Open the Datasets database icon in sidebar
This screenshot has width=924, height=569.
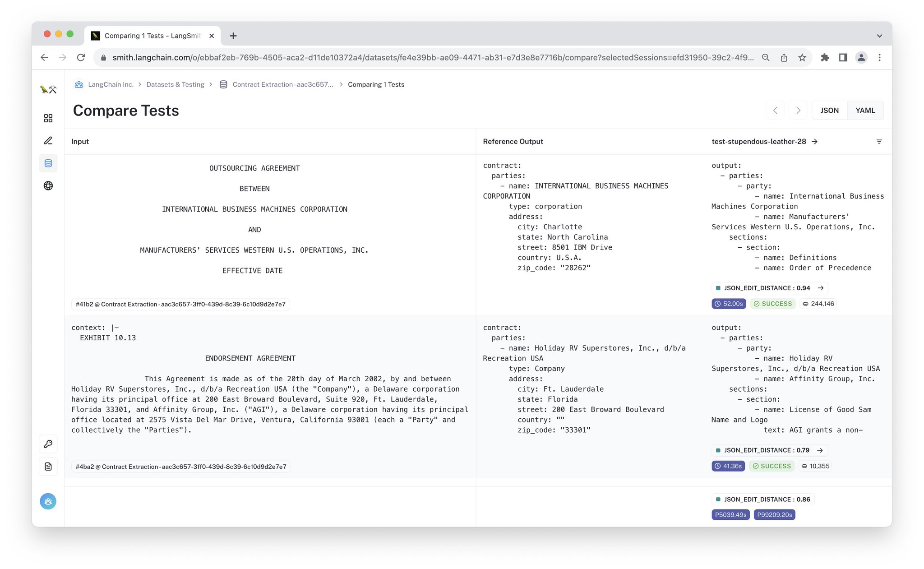[48, 163]
